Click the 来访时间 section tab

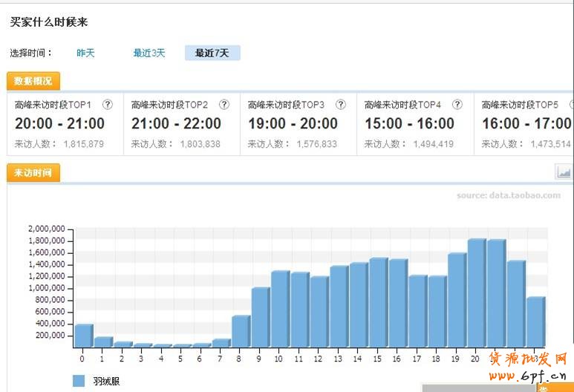[x=33, y=173]
